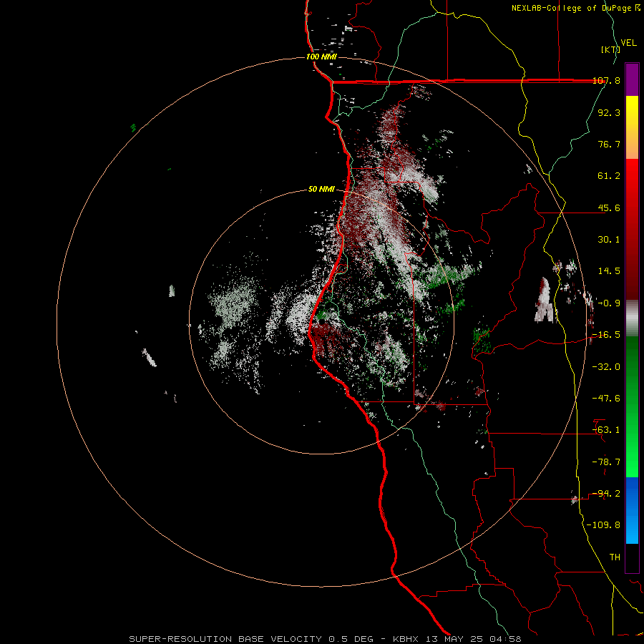Click the 76.7 legend value
Image resolution: width=644 pixels, height=644 pixels.
609,144
